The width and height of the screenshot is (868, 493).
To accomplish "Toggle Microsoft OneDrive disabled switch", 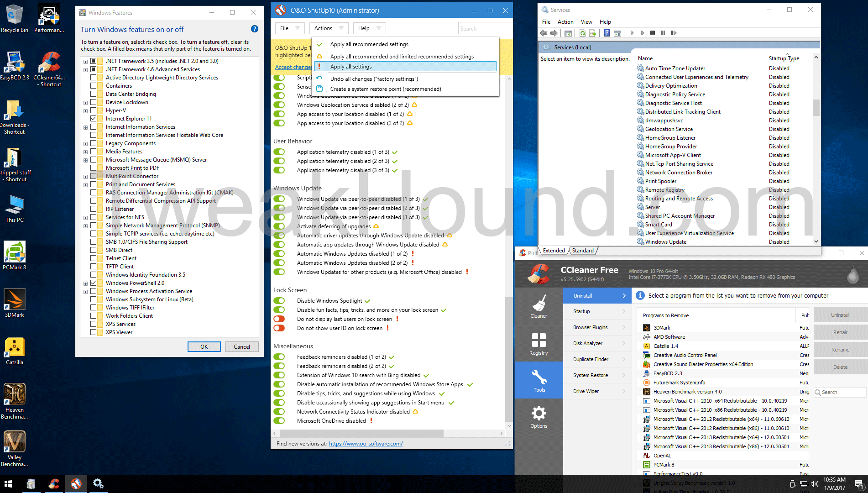I will click(x=279, y=421).
